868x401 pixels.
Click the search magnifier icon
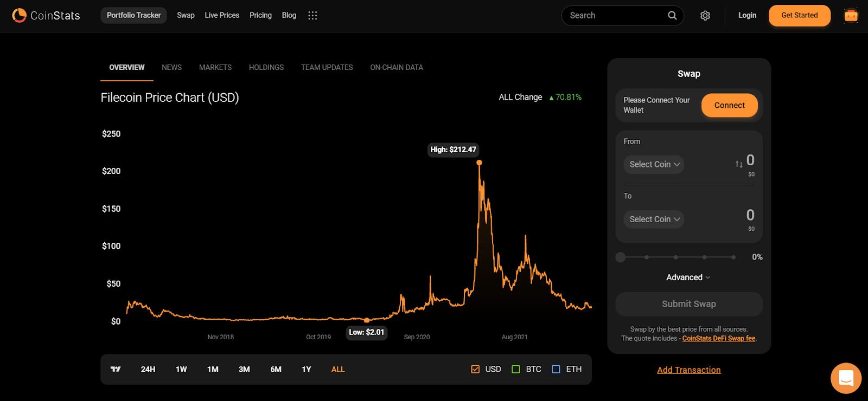pyautogui.click(x=672, y=15)
